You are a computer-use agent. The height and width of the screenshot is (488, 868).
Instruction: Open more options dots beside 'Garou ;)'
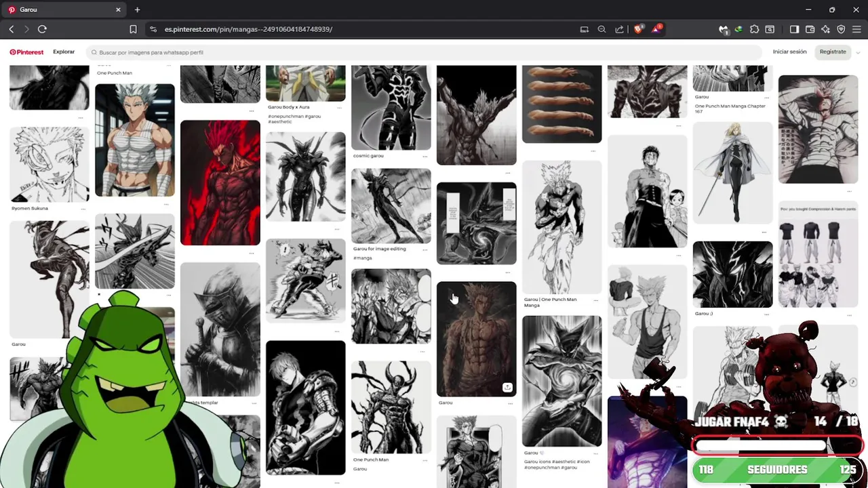tap(767, 314)
